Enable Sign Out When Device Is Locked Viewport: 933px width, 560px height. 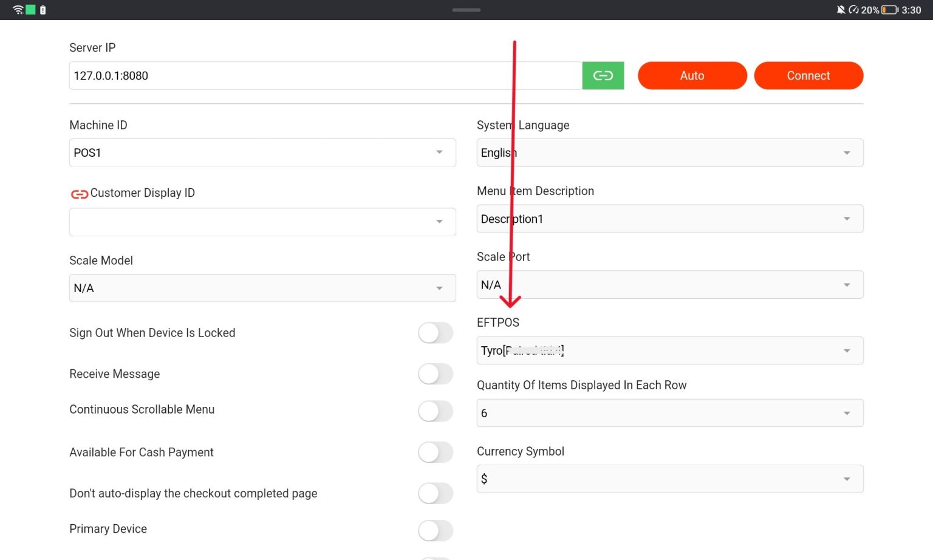436,333
